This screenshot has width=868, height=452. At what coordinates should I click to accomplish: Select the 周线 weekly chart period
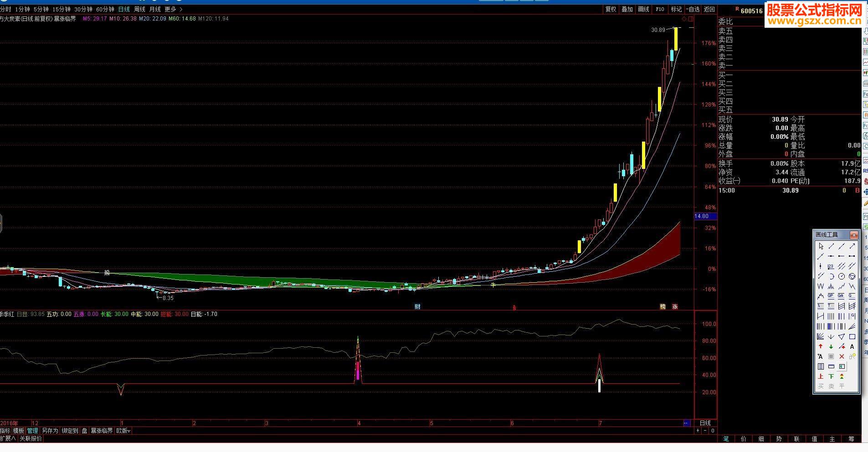(139, 9)
